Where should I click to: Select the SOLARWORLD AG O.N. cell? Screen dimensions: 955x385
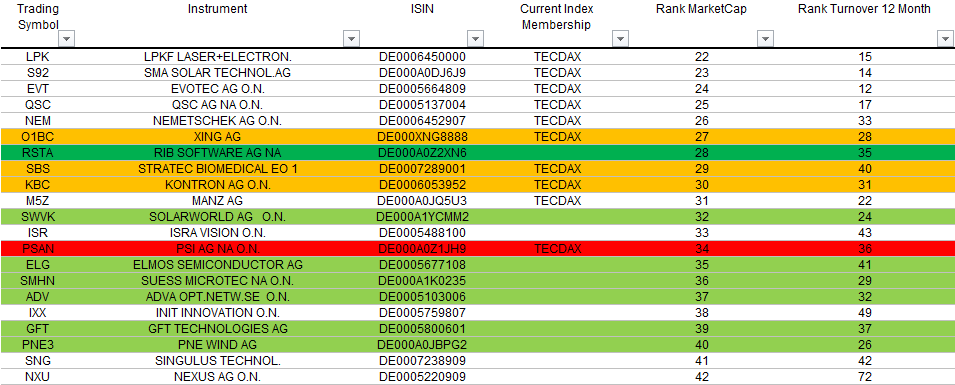(217, 216)
